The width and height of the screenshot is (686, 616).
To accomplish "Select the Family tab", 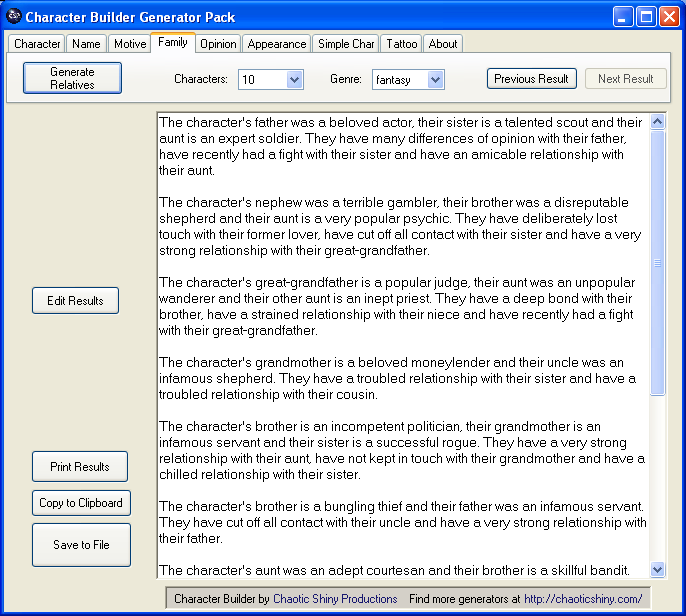I will coord(173,42).
